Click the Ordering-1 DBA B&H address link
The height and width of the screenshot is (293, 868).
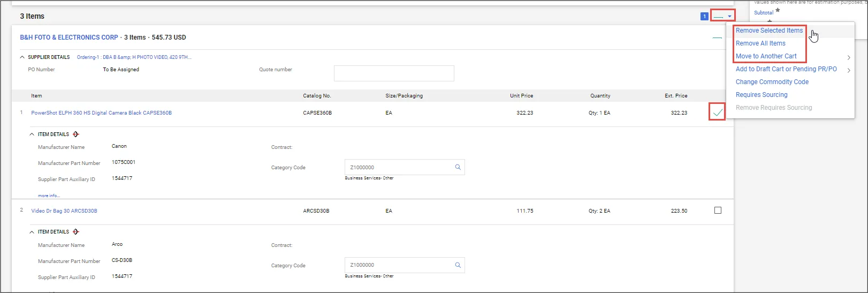tap(134, 57)
